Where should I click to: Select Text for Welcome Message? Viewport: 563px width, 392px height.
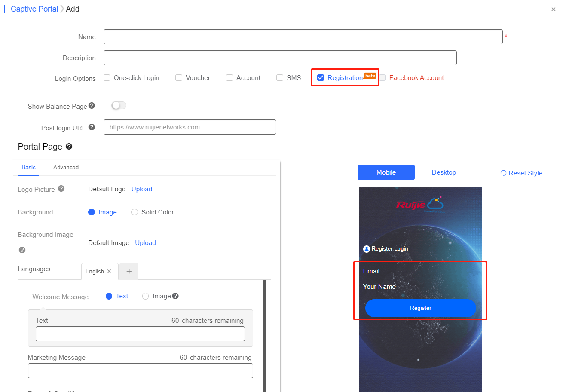(x=109, y=296)
